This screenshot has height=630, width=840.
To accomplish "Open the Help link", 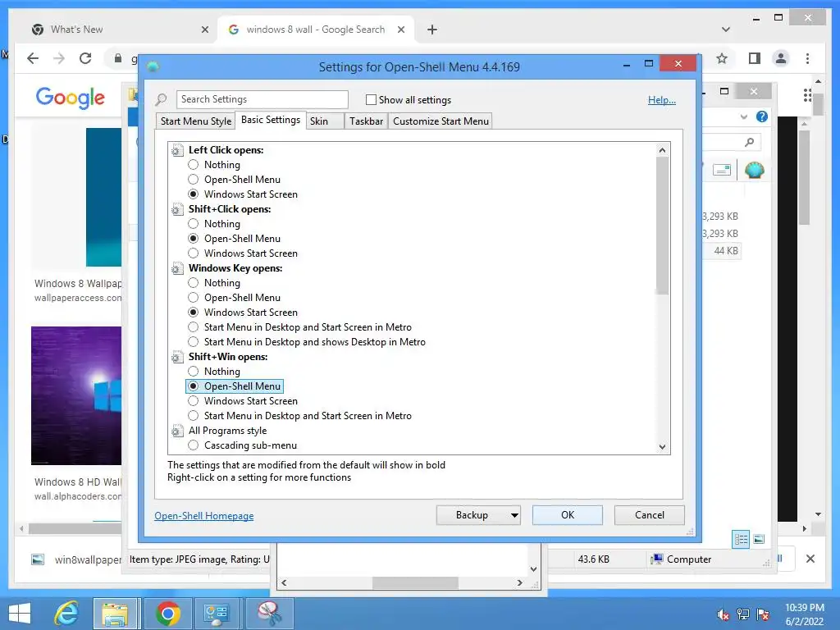I will 662,100.
